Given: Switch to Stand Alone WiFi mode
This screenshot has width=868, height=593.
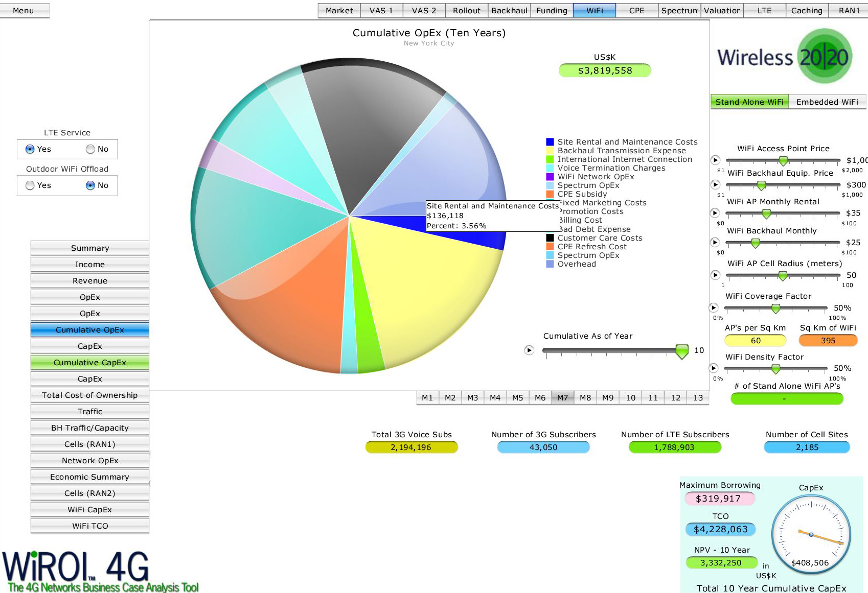Looking at the screenshot, I should [749, 102].
